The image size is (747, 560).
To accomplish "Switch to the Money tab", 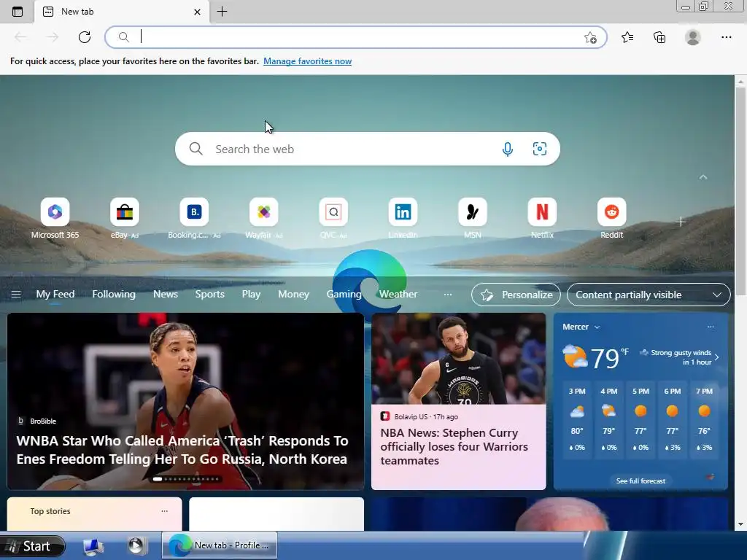I will (x=293, y=295).
